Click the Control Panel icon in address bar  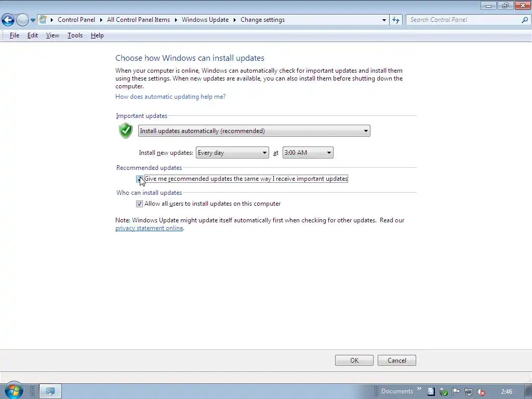43,19
